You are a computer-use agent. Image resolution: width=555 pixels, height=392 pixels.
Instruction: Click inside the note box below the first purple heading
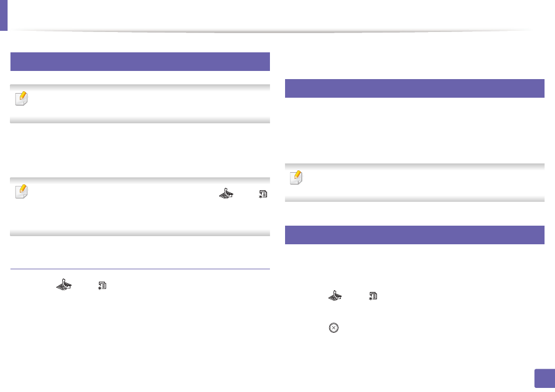coord(140,104)
